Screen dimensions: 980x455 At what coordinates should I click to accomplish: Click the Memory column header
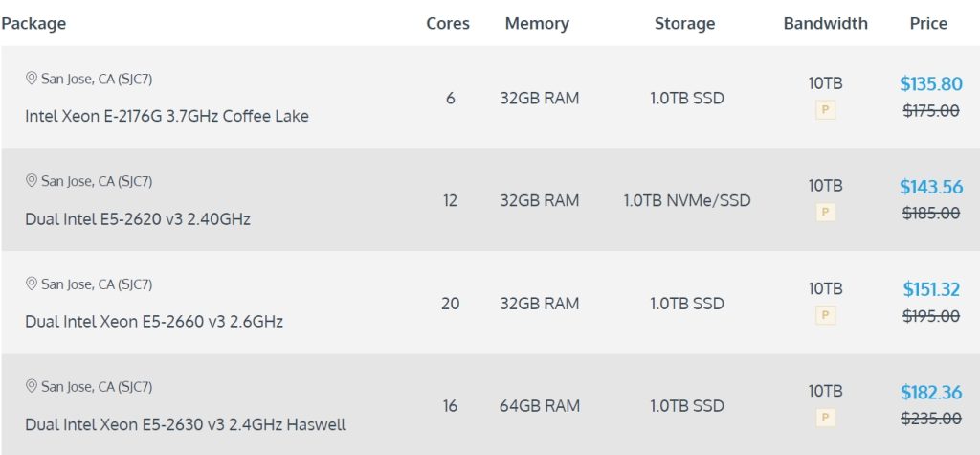click(x=537, y=24)
